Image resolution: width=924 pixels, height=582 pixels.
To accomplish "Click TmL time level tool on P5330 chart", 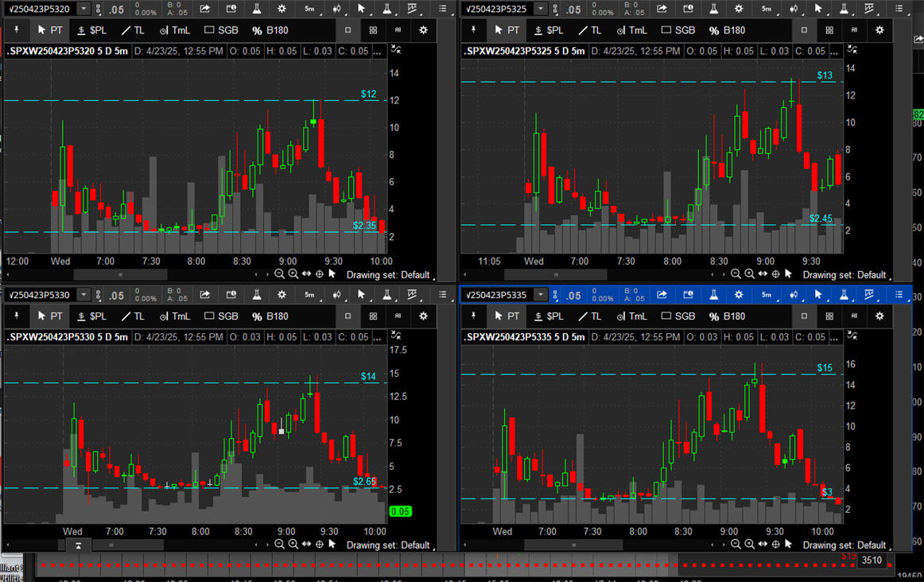I will 175,316.
